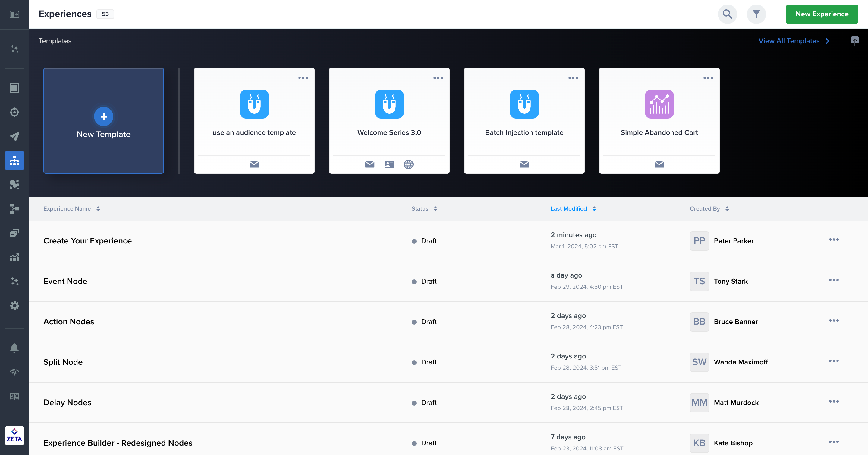Viewport: 868px width, 455px height.
Task: Open the search magnifier icon
Action: pyautogui.click(x=727, y=14)
